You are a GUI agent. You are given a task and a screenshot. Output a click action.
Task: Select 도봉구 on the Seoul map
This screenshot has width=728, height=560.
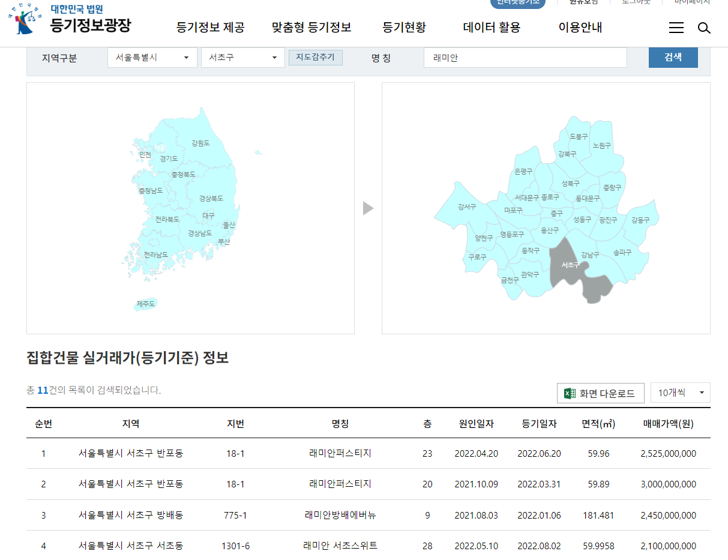pyautogui.click(x=579, y=137)
